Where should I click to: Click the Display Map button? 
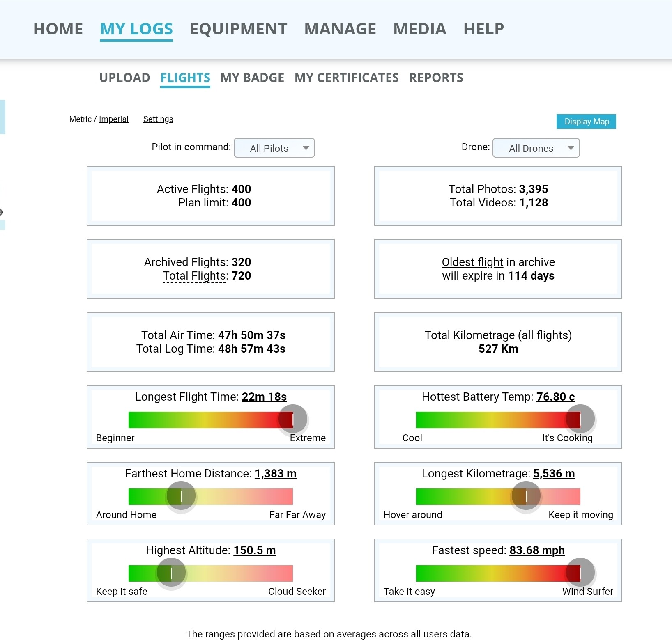click(586, 122)
